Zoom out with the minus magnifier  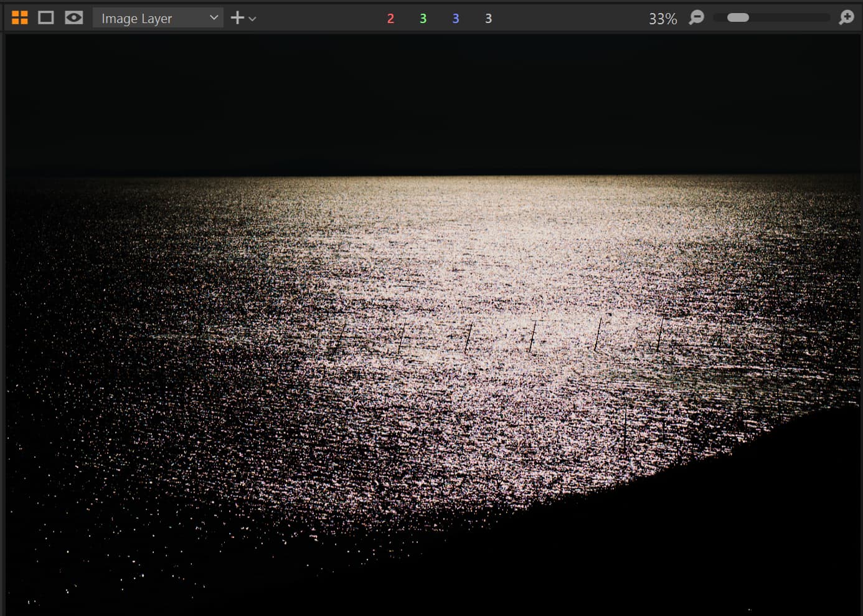coord(697,18)
